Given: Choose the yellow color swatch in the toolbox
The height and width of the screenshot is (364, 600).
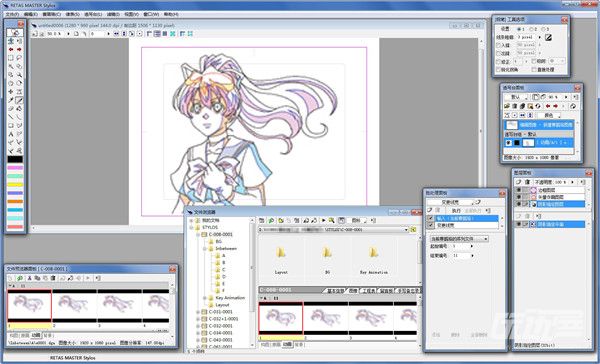Looking at the screenshot, I should coord(15,185).
